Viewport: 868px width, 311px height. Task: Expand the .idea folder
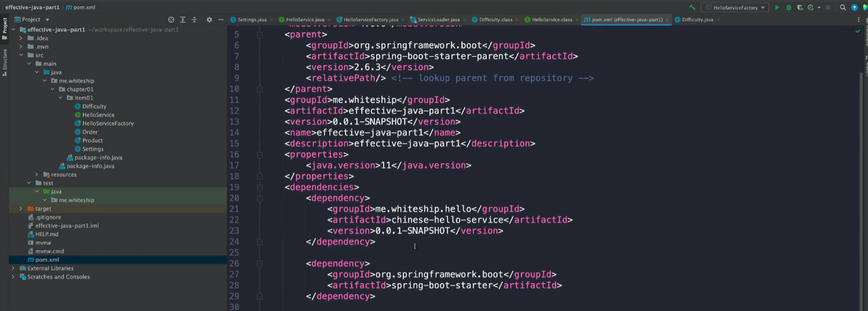[x=21, y=38]
